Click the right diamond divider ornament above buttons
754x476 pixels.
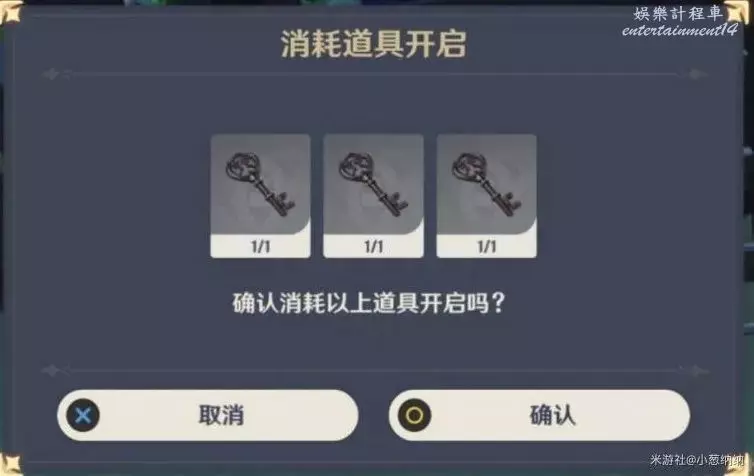click(694, 371)
